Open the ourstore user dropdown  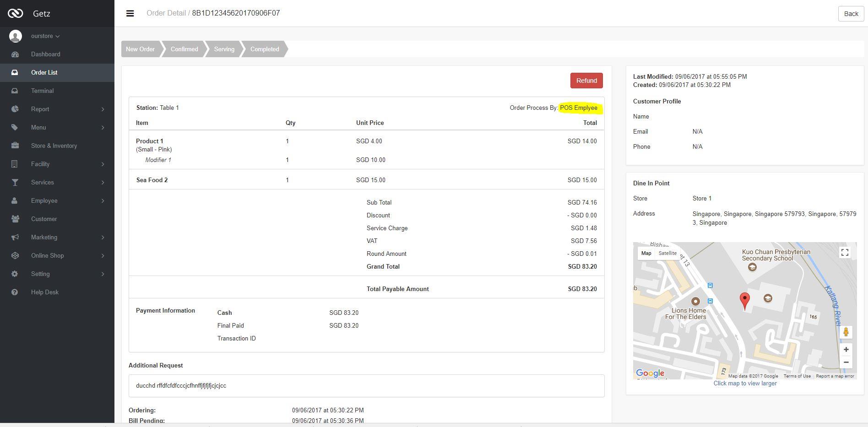45,36
